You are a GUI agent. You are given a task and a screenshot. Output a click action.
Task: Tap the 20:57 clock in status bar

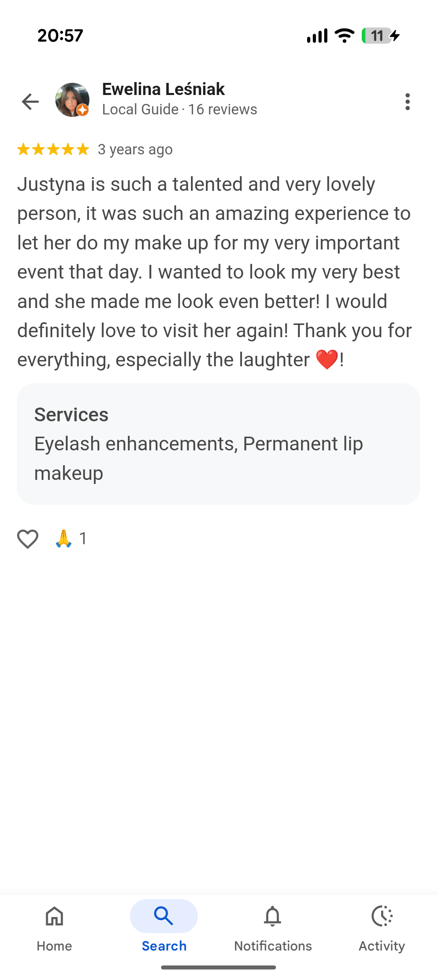click(x=60, y=36)
